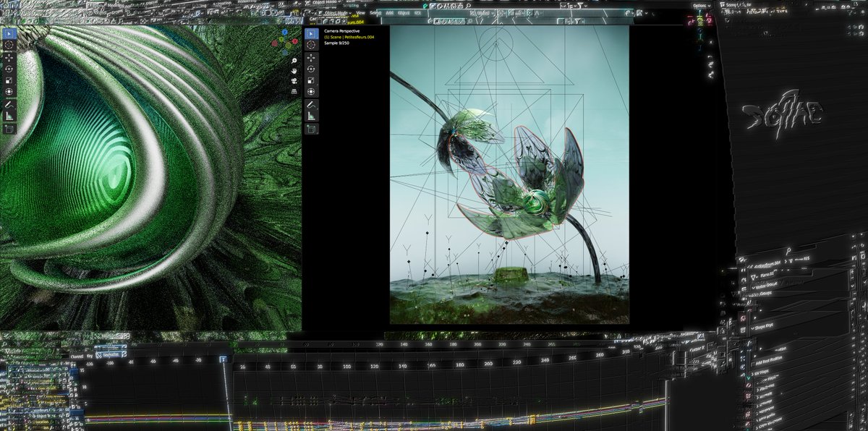The width and height of the screenshot is (868, 431).
Task: Select the Scale tool in green close-up viewport
Action: (8, 80)
